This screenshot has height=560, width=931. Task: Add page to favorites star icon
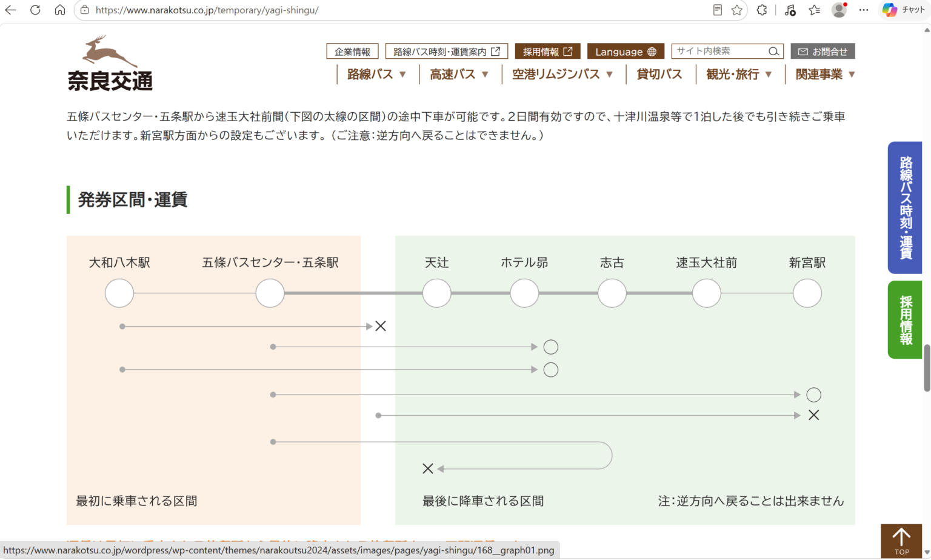[736, 10]
